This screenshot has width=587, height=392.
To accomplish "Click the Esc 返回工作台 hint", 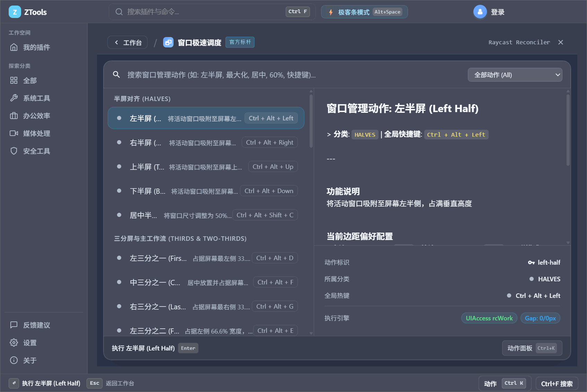I will [110, 383].
